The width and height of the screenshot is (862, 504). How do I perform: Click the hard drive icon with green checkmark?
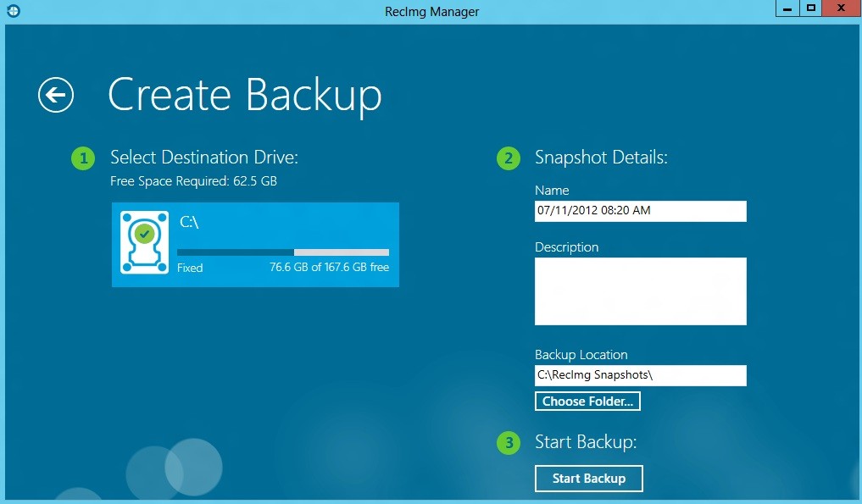[x=143, y=243]
